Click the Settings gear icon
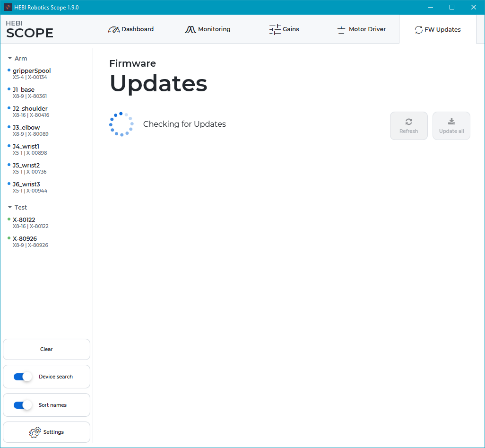 35,432
